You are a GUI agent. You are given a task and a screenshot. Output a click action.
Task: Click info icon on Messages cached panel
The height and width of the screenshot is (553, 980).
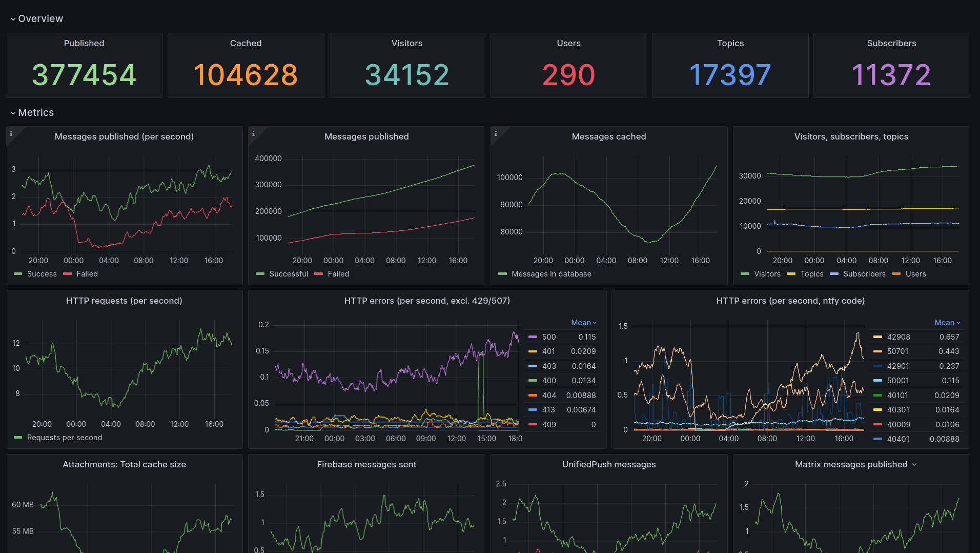tap(496, 133)
